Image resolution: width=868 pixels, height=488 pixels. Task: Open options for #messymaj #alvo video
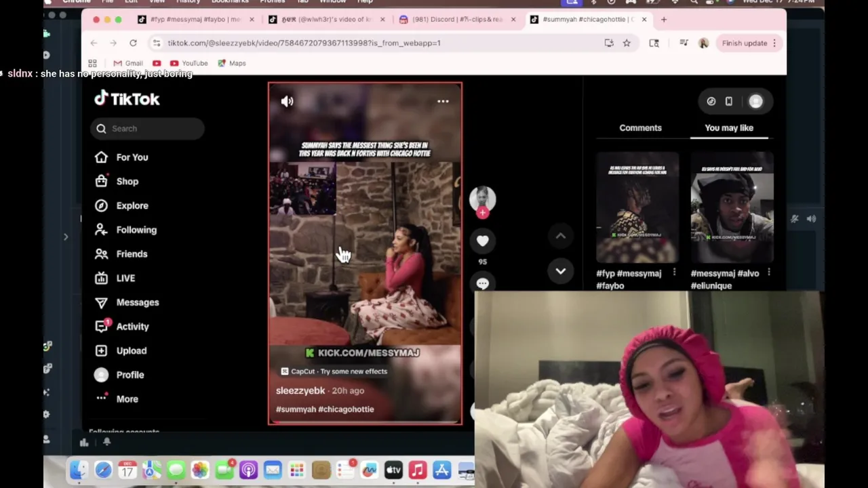point(768,272)
